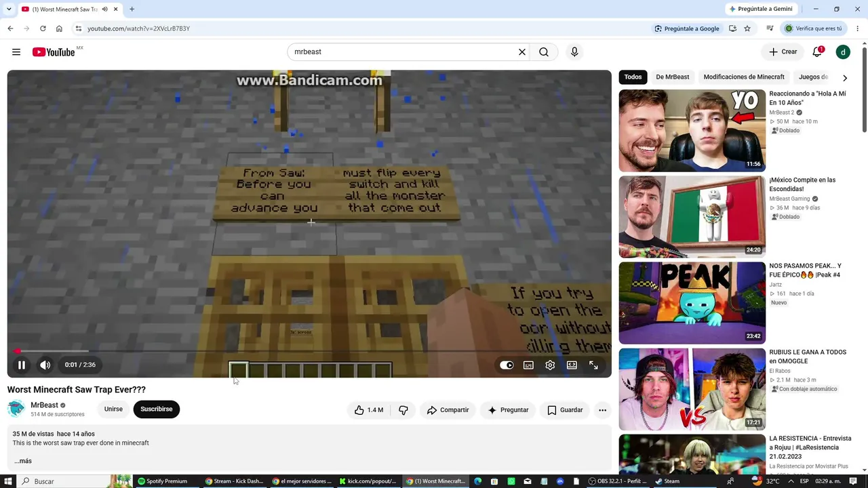Open the Reaccionando a Hola A Mí thumbnail
The width and height of the screenshot is (868, 488).
[692, 131]
